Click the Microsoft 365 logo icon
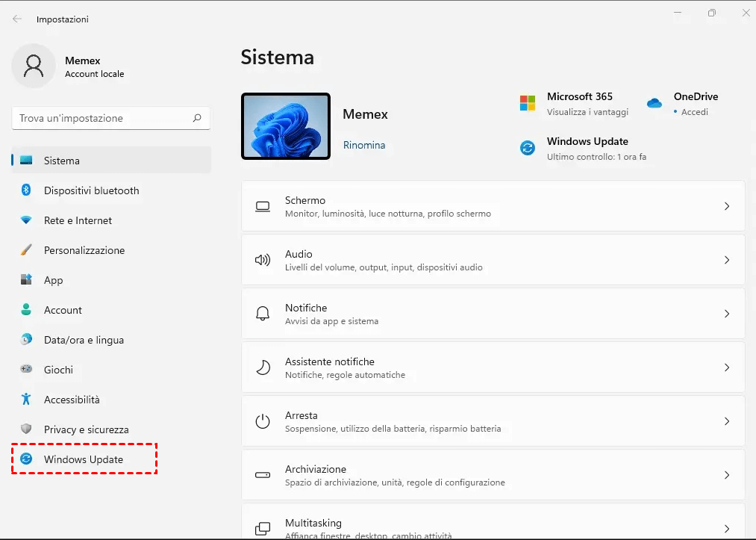The width and height of the screenshot is (756, 540). [x=528, y=103]
